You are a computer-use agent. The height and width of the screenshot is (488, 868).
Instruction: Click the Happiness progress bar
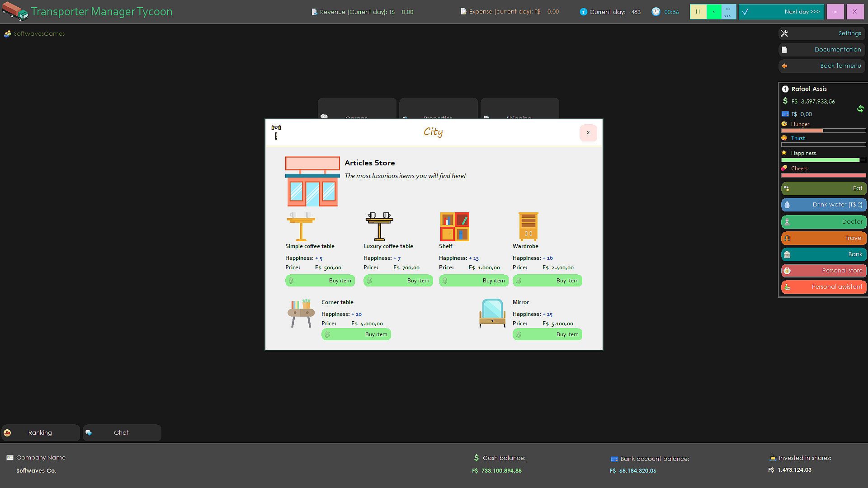pos(823,160)
